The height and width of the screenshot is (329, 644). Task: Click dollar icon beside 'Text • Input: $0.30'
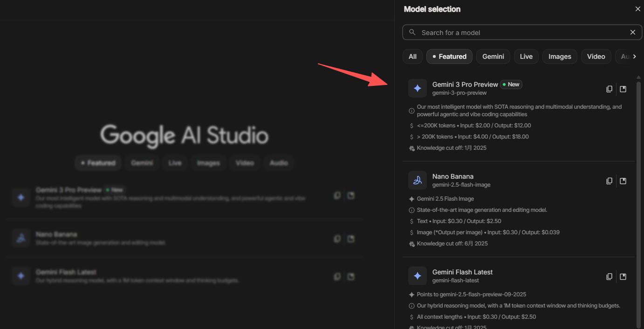pos(411,221)
